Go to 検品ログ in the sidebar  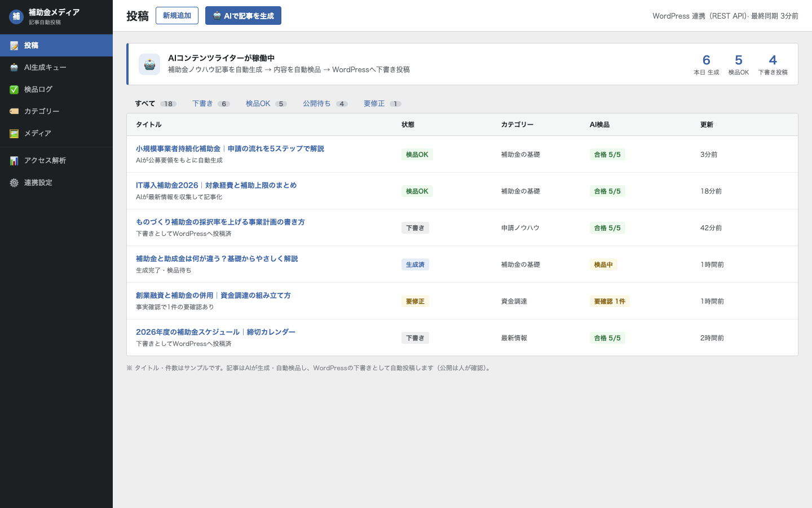pyautogui.click(x=56, y=89)
